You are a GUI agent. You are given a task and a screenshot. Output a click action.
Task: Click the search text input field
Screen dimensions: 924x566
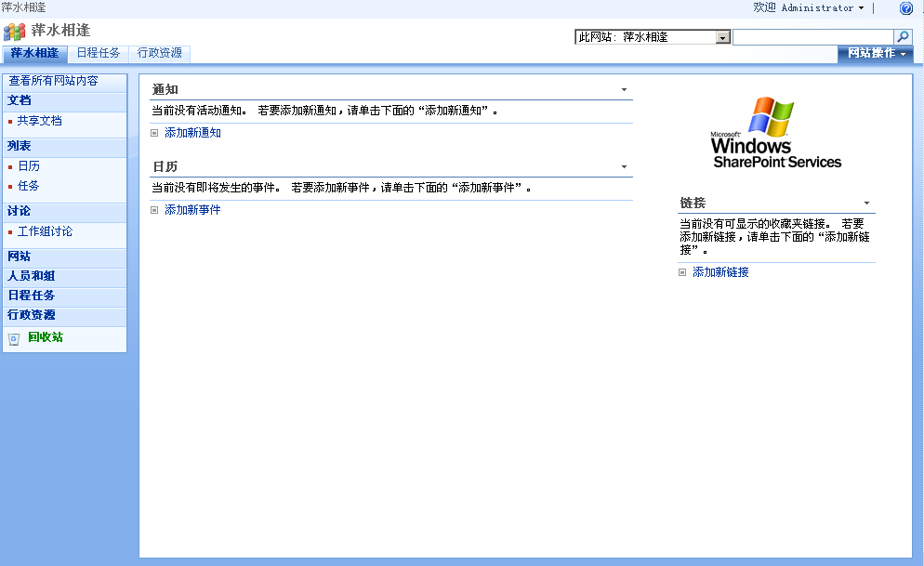pos(813,37)
